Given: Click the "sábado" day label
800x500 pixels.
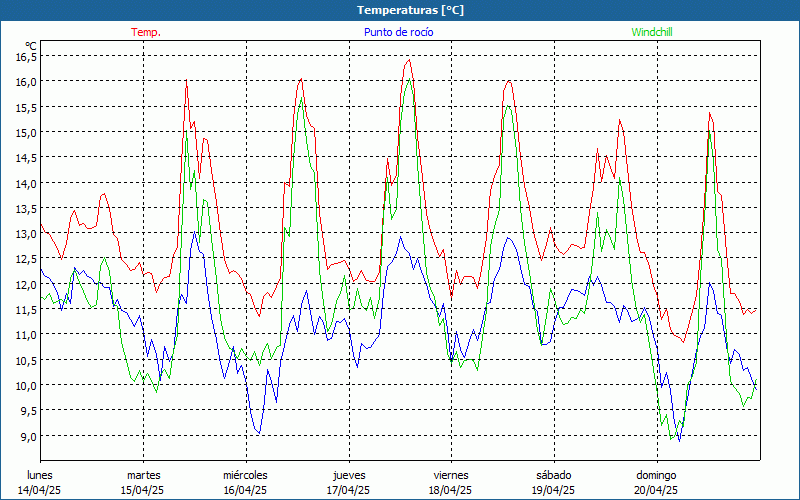Looking at the screenshot, I should tap(554, 475).
